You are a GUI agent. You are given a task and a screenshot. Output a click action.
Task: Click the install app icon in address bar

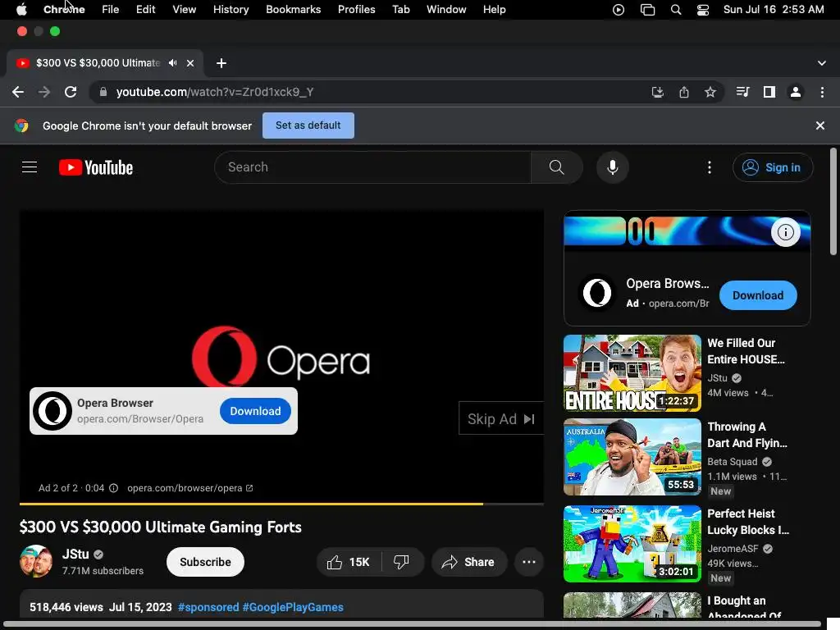(x=657, y=92)
